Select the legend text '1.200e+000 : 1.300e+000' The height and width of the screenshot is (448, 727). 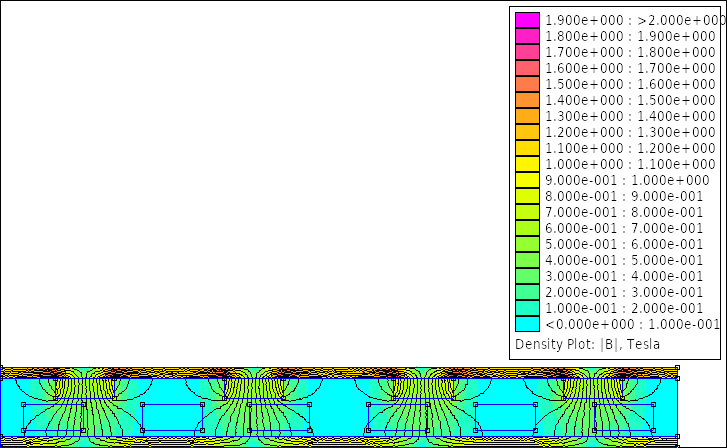click(x=630, y=132)
